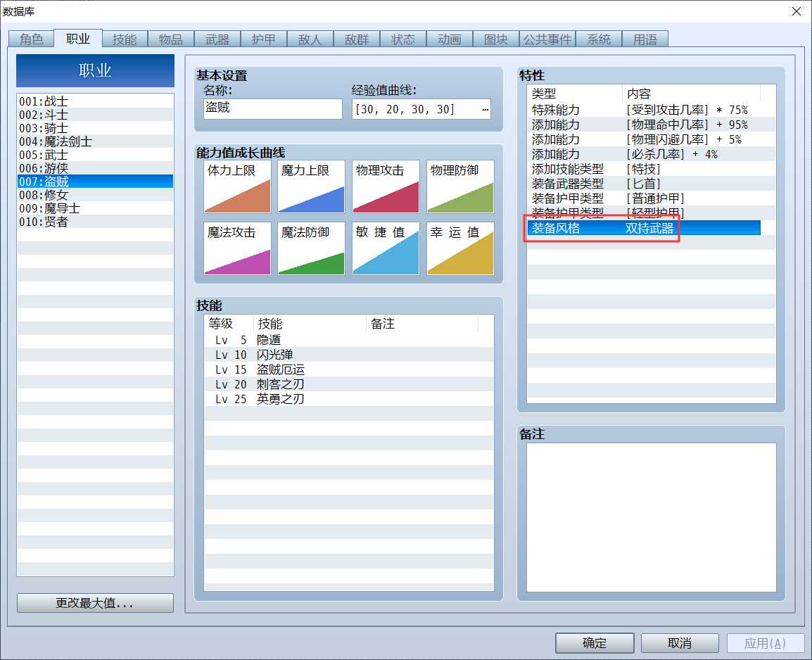Click the 内容 column header in traits
Image resolution: width=812 pixels, height=660 pixels.
pos(692,94)
